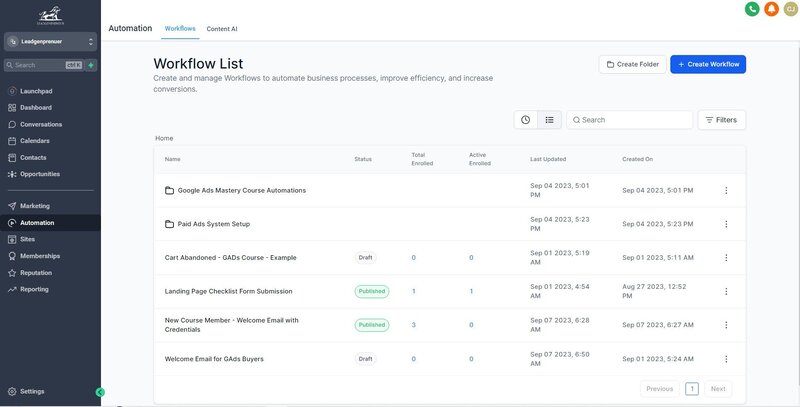800x407 pixels.
Task: Open the Leadgenprenuer account switcher
Action: pos(50,42)
